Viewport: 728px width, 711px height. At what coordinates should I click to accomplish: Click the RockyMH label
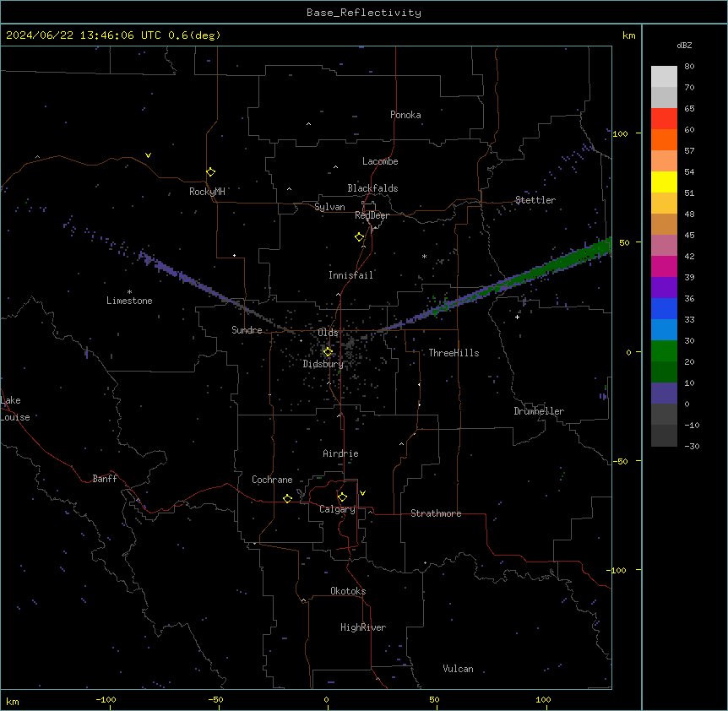coord(207,192)
